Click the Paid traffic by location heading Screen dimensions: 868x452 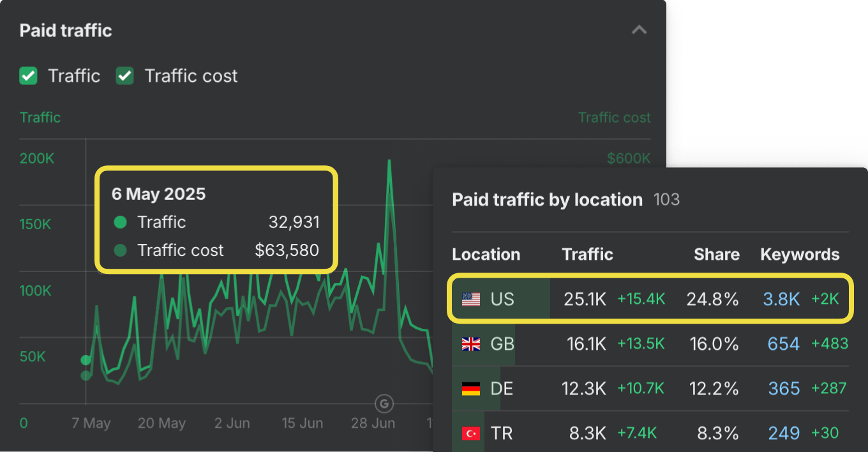point(547,200)
